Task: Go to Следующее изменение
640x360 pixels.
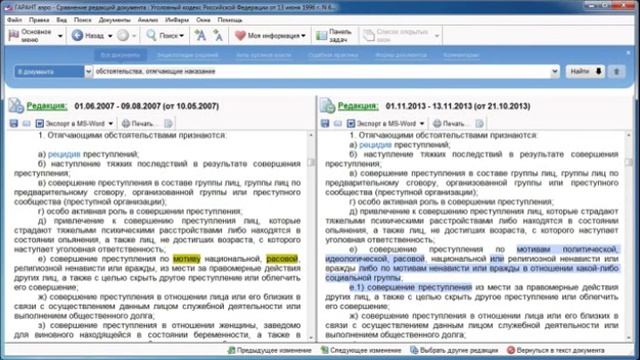Action: pyautogui.click(x=361, y=350)
